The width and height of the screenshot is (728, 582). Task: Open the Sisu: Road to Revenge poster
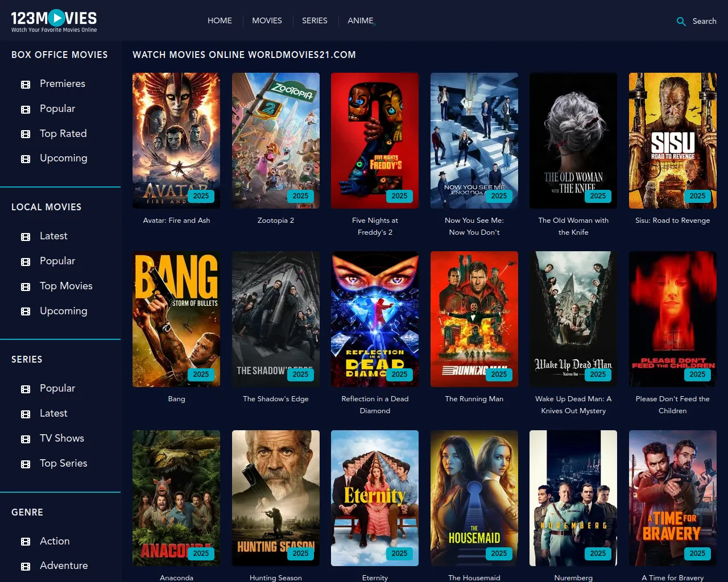[x=673, y=140]
